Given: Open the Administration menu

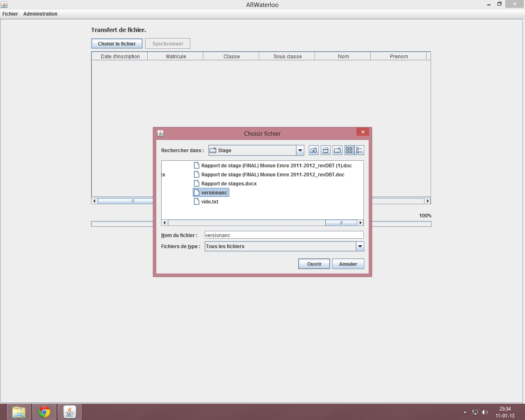Looking at the screenshot, I should click(x=40, y=14).
